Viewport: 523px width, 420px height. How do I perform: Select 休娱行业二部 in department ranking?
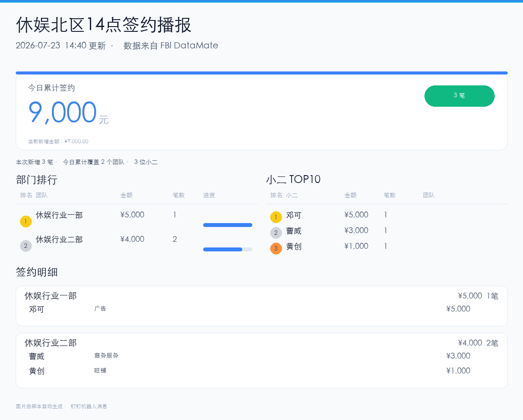click(59, 239)
